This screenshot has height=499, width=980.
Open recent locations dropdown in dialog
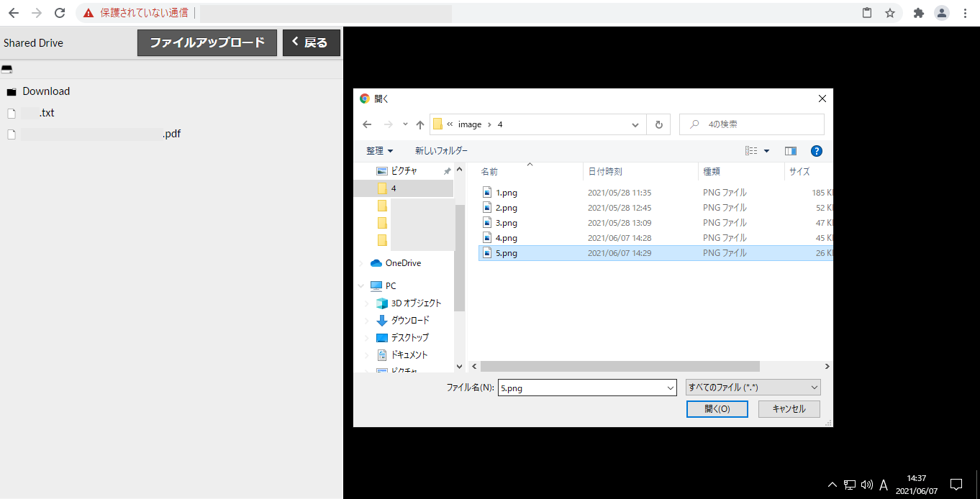point(405,124)
